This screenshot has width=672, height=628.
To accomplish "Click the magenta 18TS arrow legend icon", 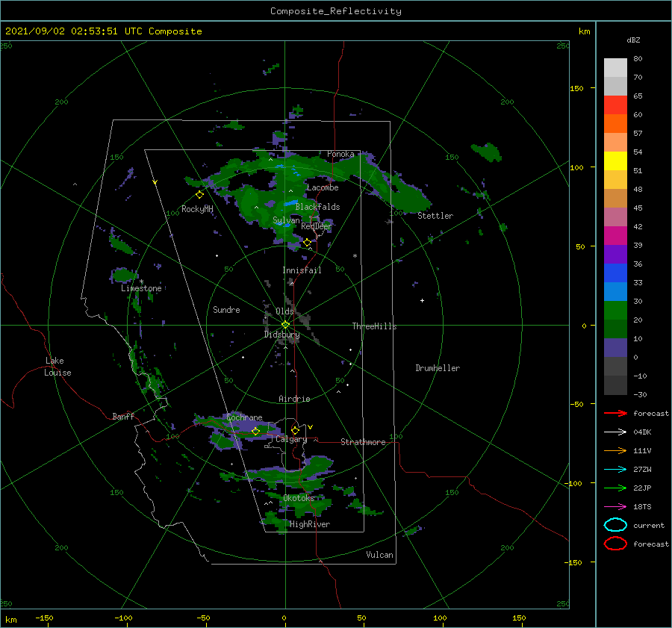I will (x=615, y=507).
